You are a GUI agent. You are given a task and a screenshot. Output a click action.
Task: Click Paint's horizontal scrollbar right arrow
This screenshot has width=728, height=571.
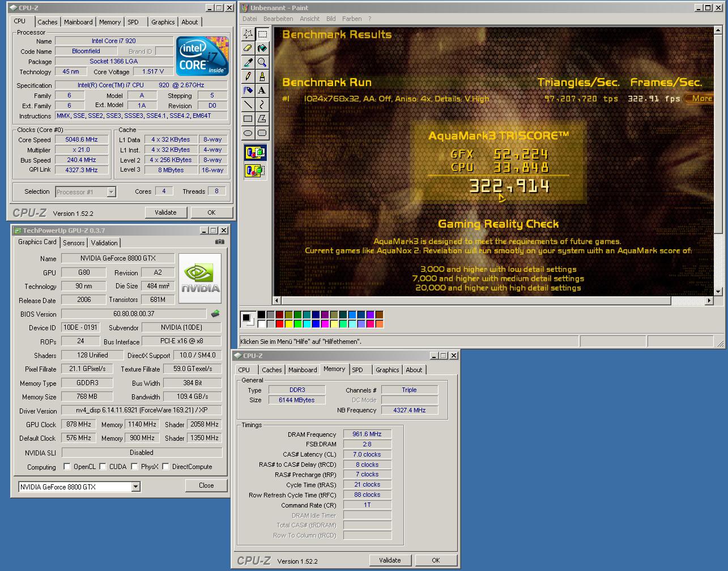[709, 301]
